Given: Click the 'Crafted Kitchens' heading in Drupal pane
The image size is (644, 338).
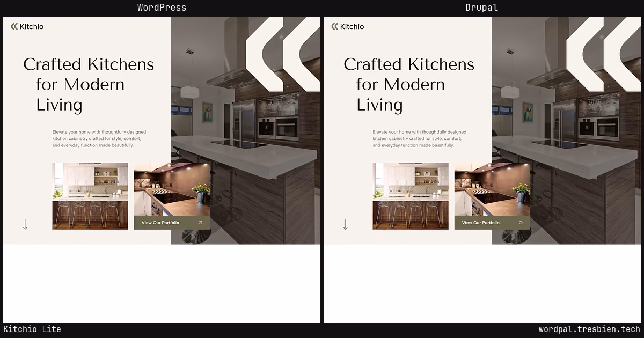Looking at the screenshot, I should (x=409, y=84).
